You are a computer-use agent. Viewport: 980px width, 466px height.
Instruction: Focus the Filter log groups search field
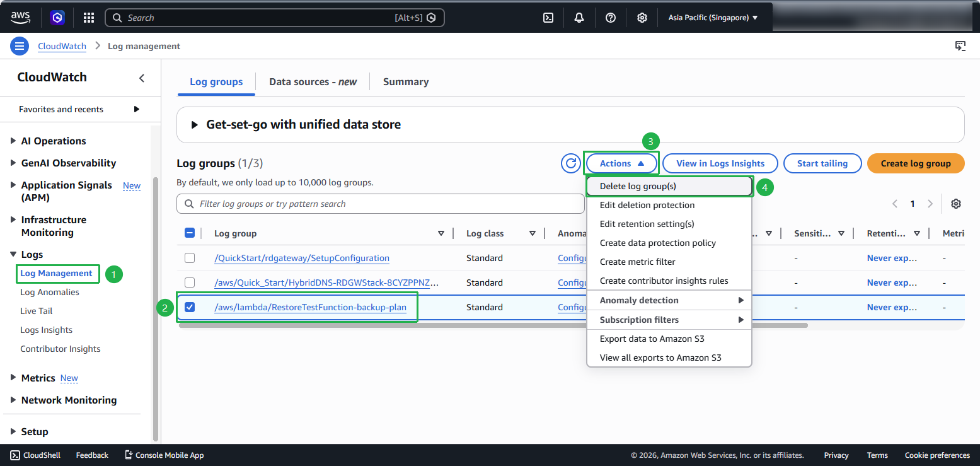click(381, 204)
